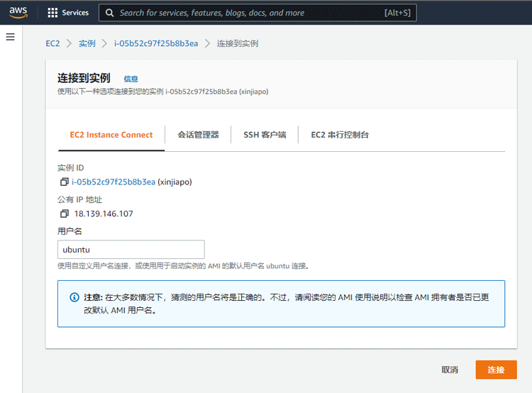Click the orange 连接 connect button
Viewport: 532px width, 393px height.
(496, 370)
